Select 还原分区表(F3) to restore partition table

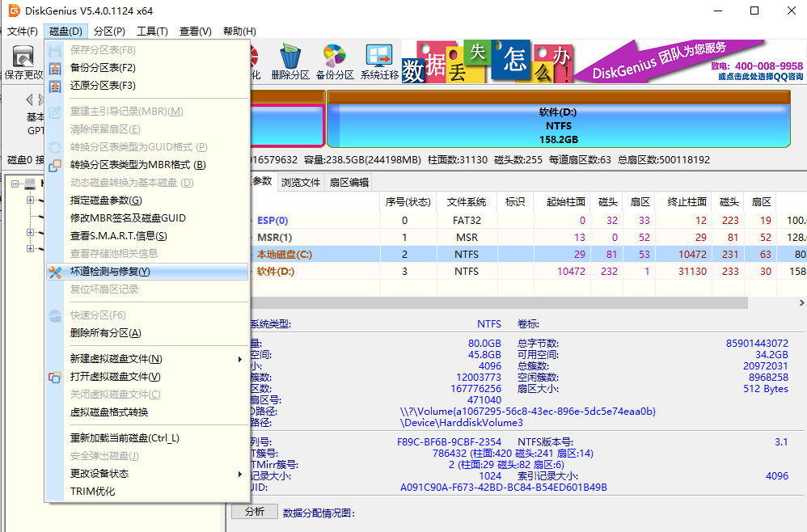(103, 86)
